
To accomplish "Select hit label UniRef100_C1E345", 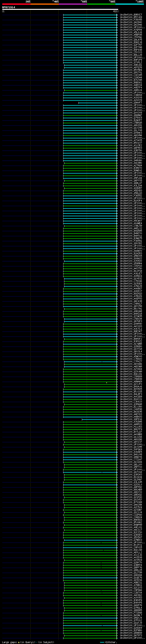I will (x=131, y=75).
